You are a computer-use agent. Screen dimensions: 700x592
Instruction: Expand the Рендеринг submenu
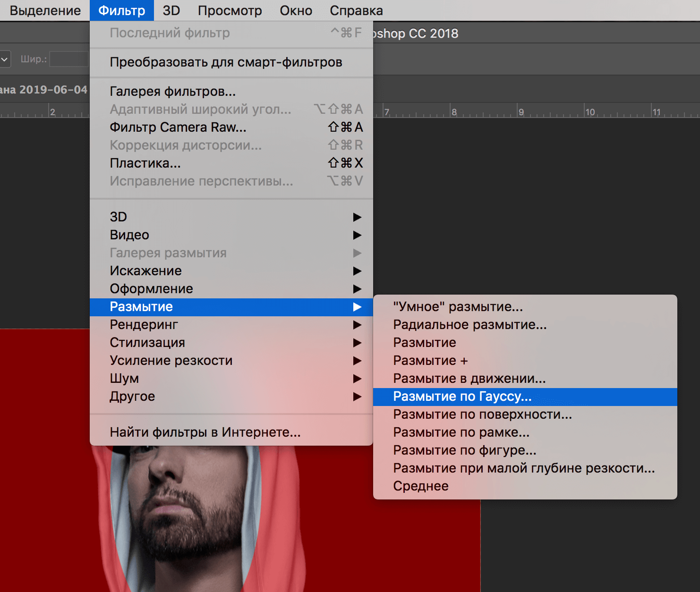pos(231,325)
